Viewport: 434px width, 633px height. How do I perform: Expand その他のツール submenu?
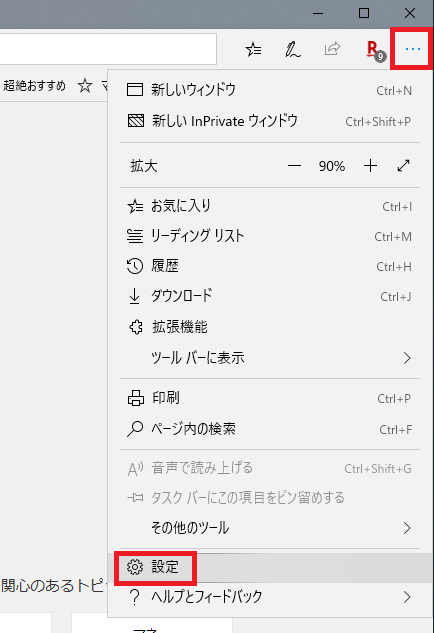tap(270, 528)
